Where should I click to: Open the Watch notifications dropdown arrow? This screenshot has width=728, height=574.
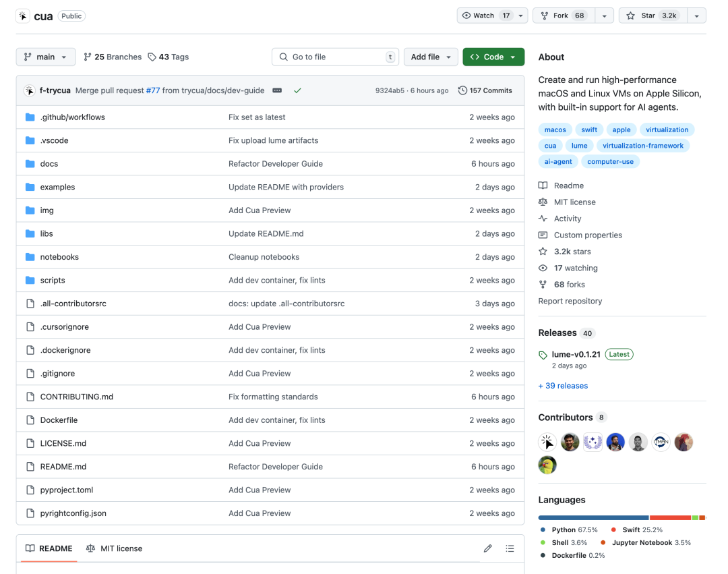point(521,16)
